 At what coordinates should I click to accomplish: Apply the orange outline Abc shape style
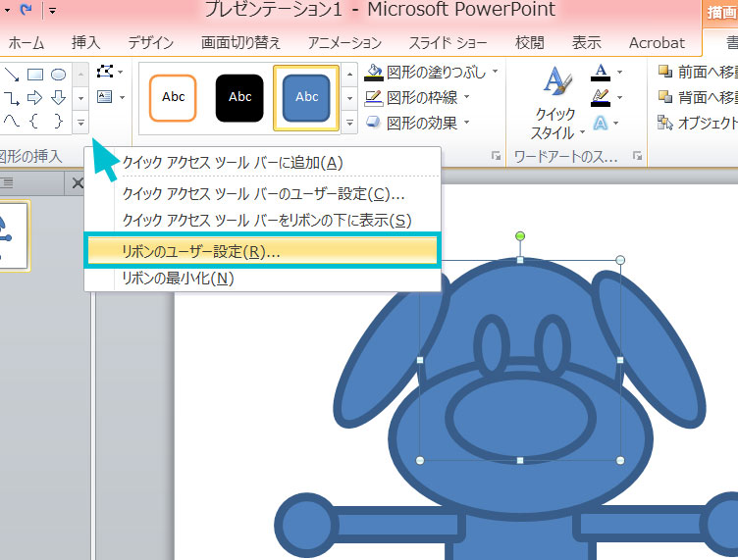tap(173, 98)
